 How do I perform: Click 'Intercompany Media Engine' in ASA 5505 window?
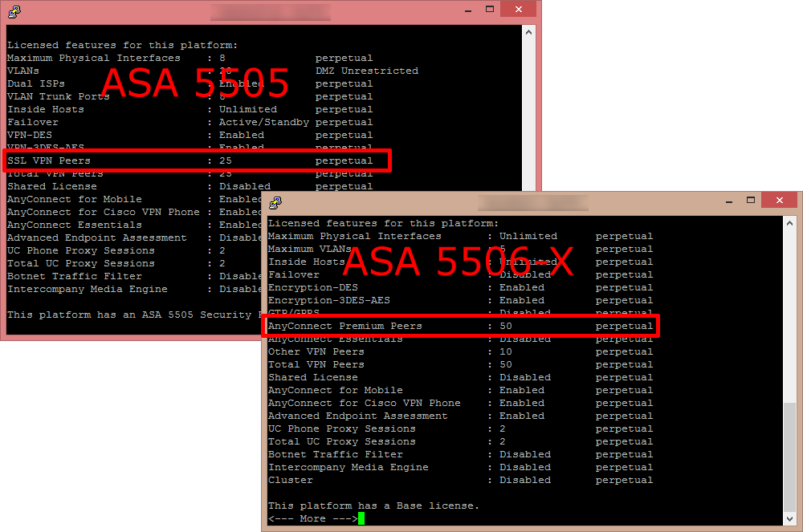(87, 289)
